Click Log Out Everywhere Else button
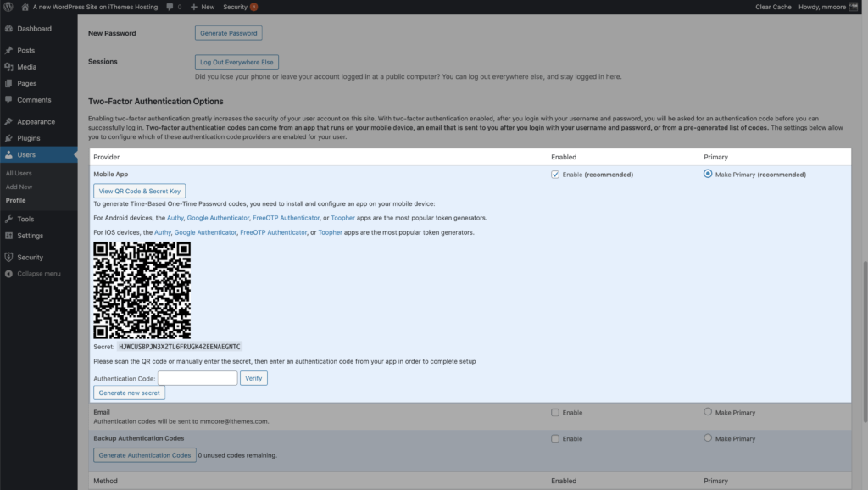Image resolution: width=868 pixels, height=490 pixels. (x=236, y=62)
